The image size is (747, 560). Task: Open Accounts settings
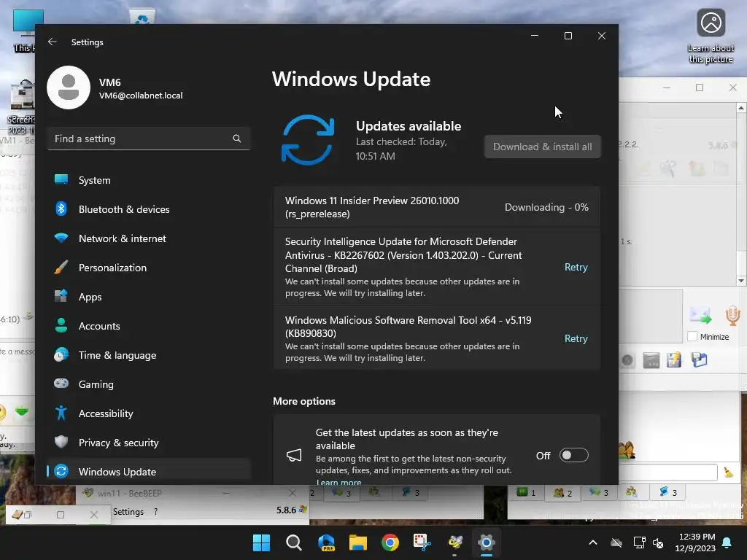[x=149, y=326]
